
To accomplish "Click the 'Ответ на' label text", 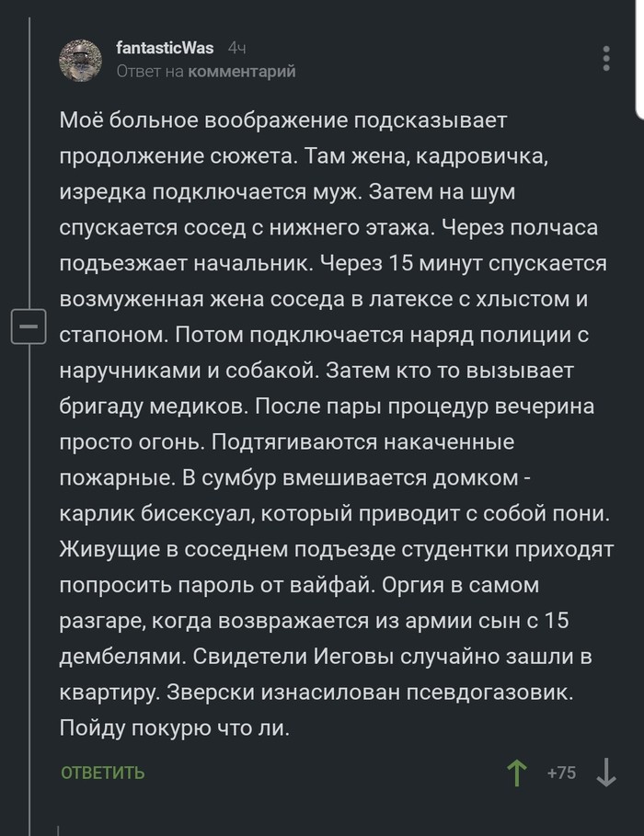I will (150, 71).
